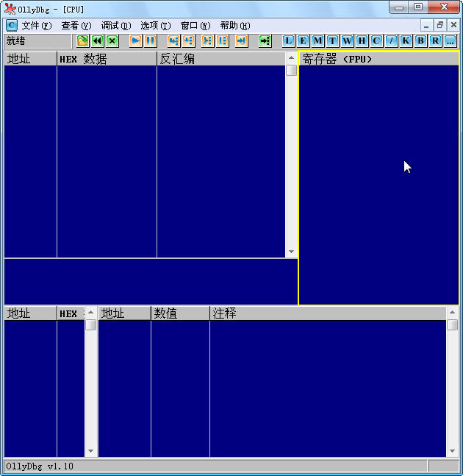Click the Step over icon

coord(189,40)
